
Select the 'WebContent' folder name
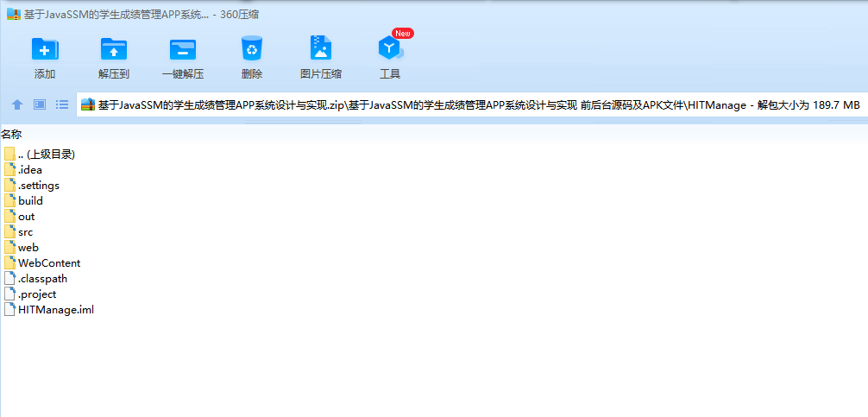[x=49, y=263]
